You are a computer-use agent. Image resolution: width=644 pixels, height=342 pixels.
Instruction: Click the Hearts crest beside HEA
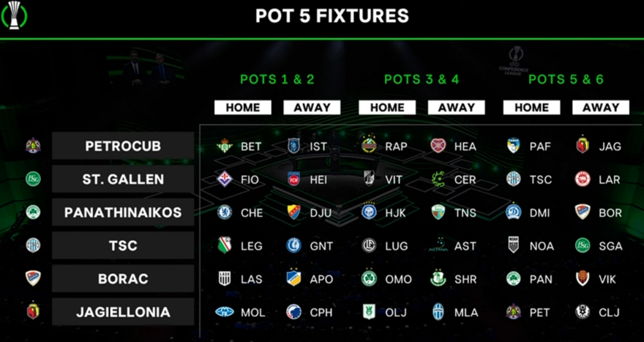click(438, 146)
